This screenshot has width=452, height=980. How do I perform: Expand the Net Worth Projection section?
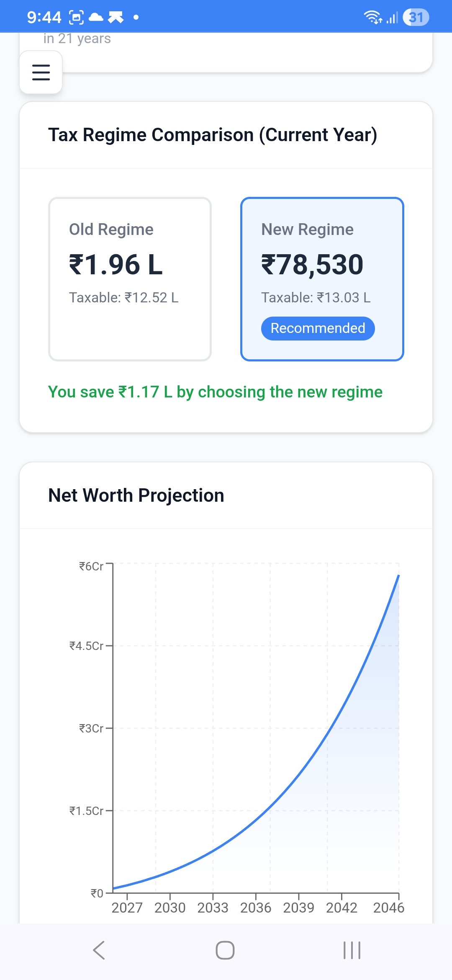136,495
